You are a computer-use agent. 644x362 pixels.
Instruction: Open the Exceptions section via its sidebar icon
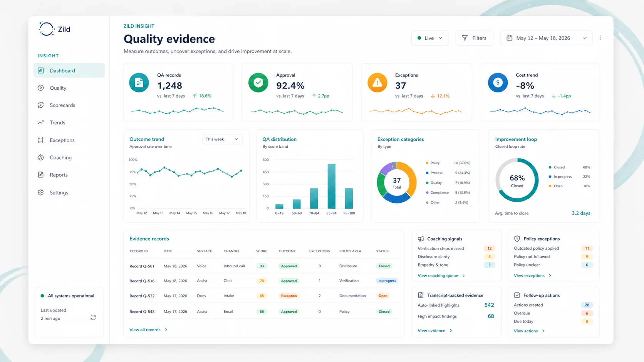(41, 140)
